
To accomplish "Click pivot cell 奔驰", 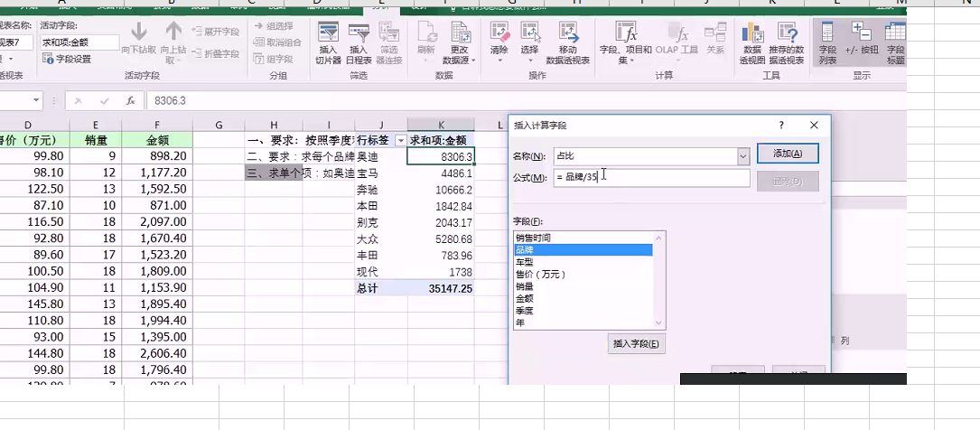I will coord(381,190).
